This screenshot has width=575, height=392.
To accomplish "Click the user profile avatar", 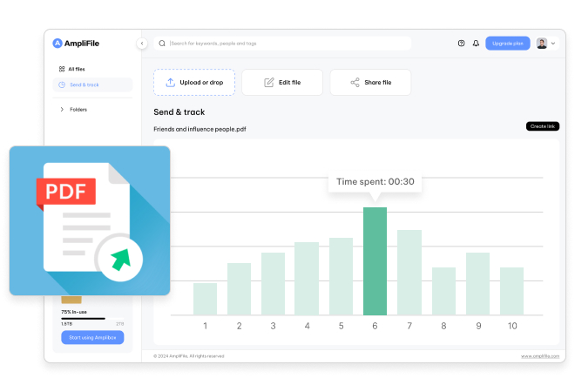I will tap(542, 43).
